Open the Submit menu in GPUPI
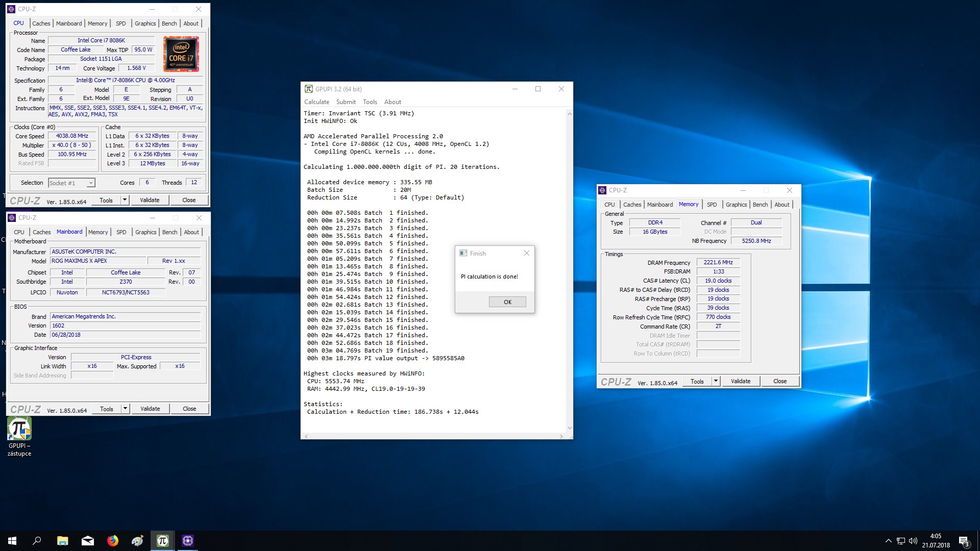This screenshot has width=980, height=551. (x=346, y=102)
